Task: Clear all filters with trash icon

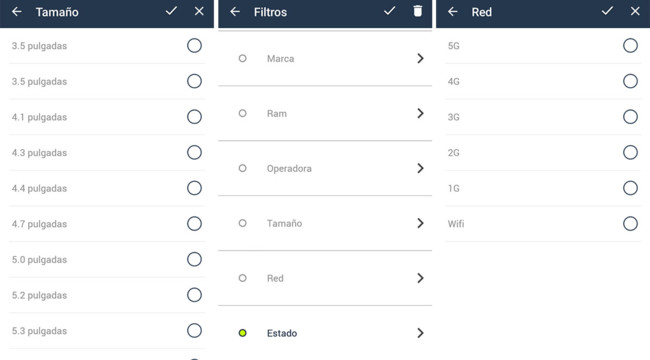Action: pyautogui.click(x=418, y=11)
